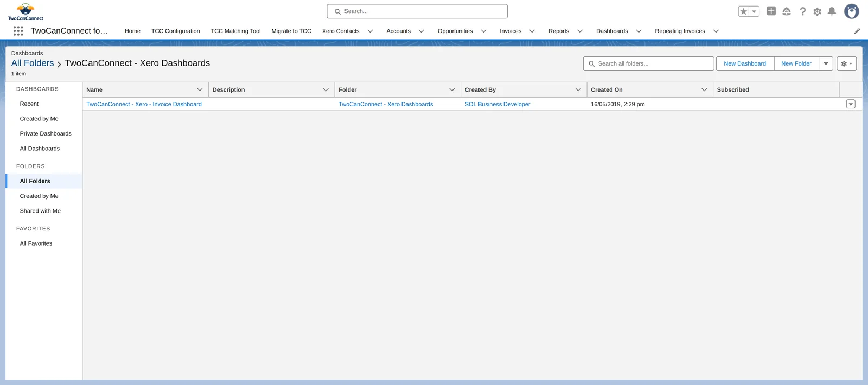Expand the Opportunities tab chevron
Viewport: 868px width, 385px height.
coord(484,31)
